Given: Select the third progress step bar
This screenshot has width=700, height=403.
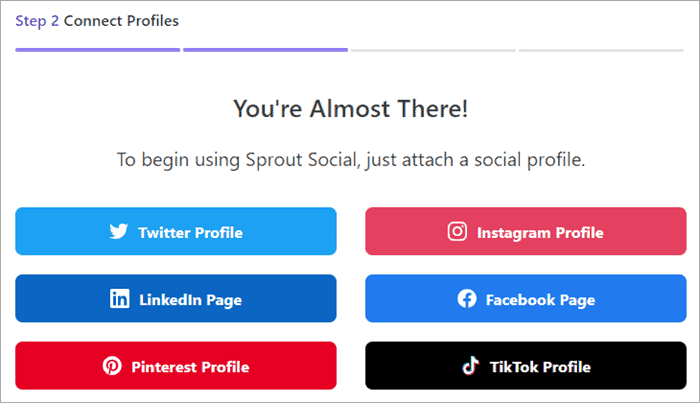Looking at the screenshot, I should [x=433, y=49].
